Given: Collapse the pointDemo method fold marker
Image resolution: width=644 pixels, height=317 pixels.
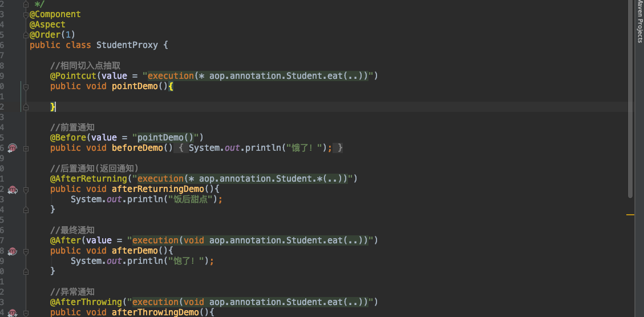Looking at the screenshot, I should tap(26, 87).
